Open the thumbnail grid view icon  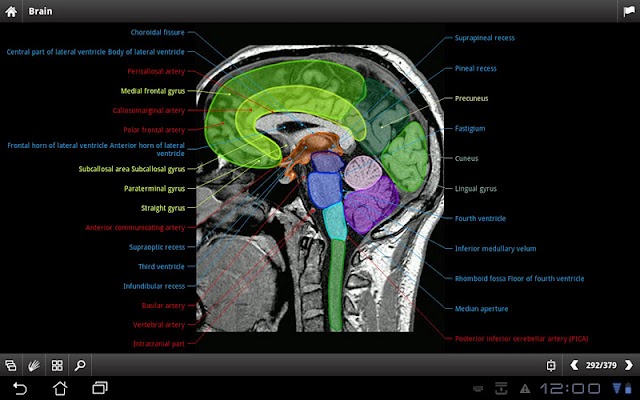coord(57,365)
